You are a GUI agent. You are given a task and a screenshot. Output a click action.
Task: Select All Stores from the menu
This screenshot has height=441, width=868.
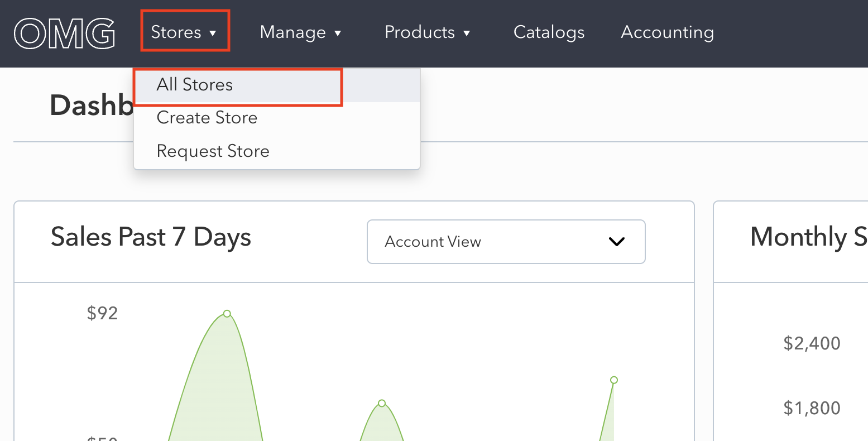pos(277,85)
